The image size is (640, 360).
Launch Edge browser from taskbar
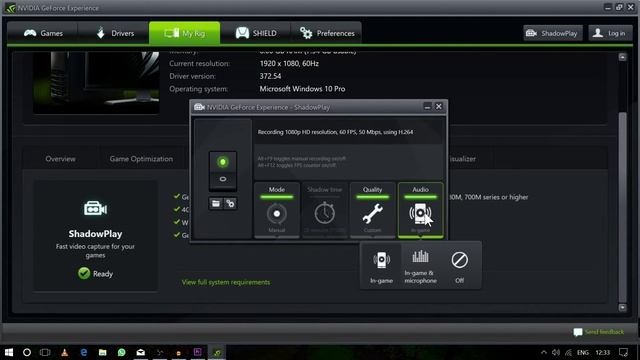84,352
